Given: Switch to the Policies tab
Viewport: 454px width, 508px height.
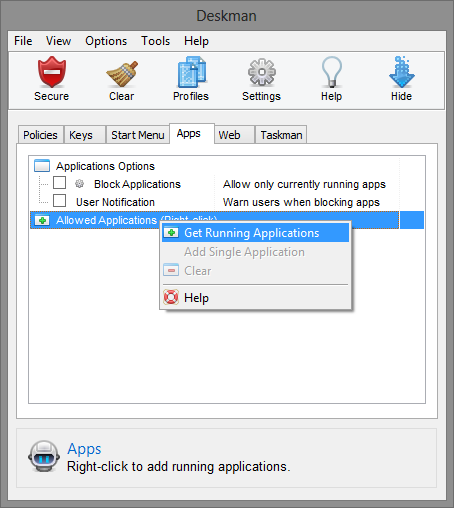Looking at the screenshot, I should point(40,135).
